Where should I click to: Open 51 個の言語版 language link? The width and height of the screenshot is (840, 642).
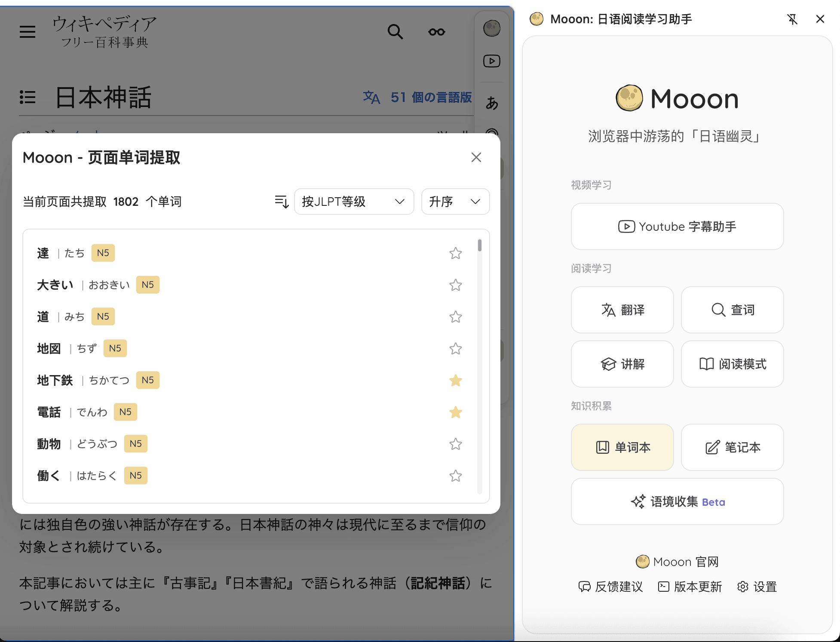coord(417,98)
